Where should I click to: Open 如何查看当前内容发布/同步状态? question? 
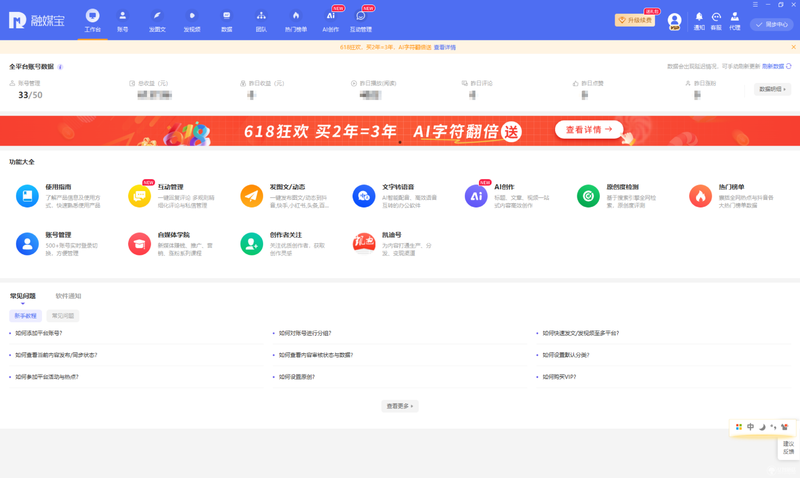(x=56, y=355)
